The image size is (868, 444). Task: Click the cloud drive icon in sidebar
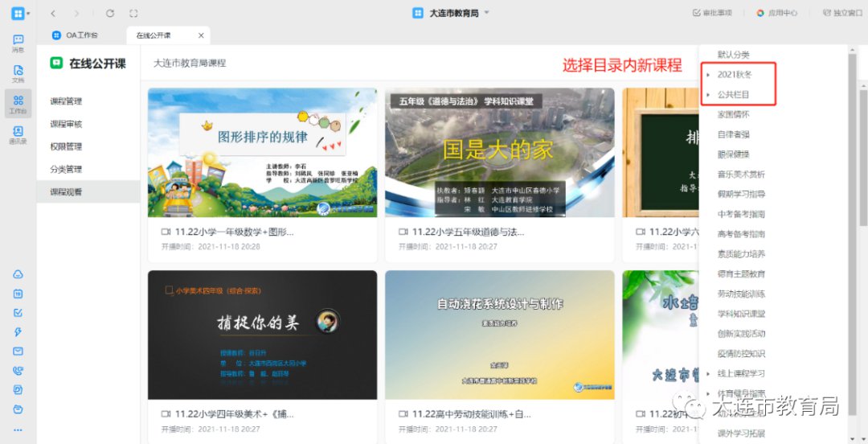click(x=18, y=275)
